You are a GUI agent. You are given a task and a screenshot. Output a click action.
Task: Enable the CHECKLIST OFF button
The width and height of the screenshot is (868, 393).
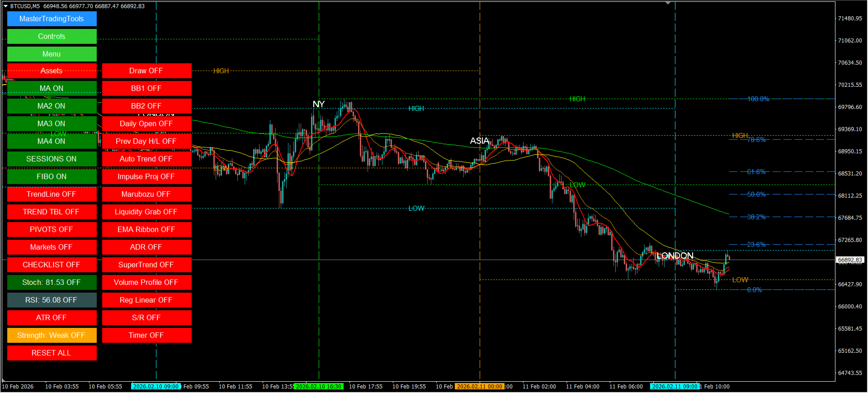tap(52, 265)
